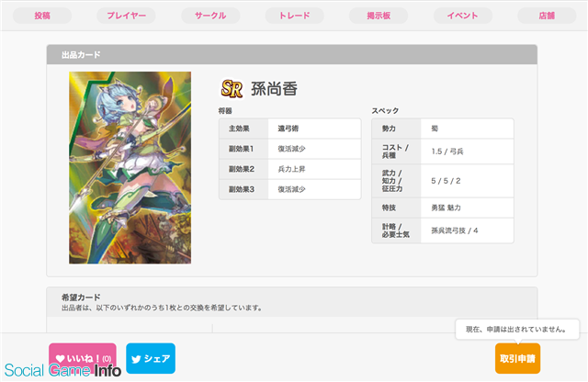Select the 副効果2 value 兵力上昇
This screenshot has height=382, width=588.
291,169
